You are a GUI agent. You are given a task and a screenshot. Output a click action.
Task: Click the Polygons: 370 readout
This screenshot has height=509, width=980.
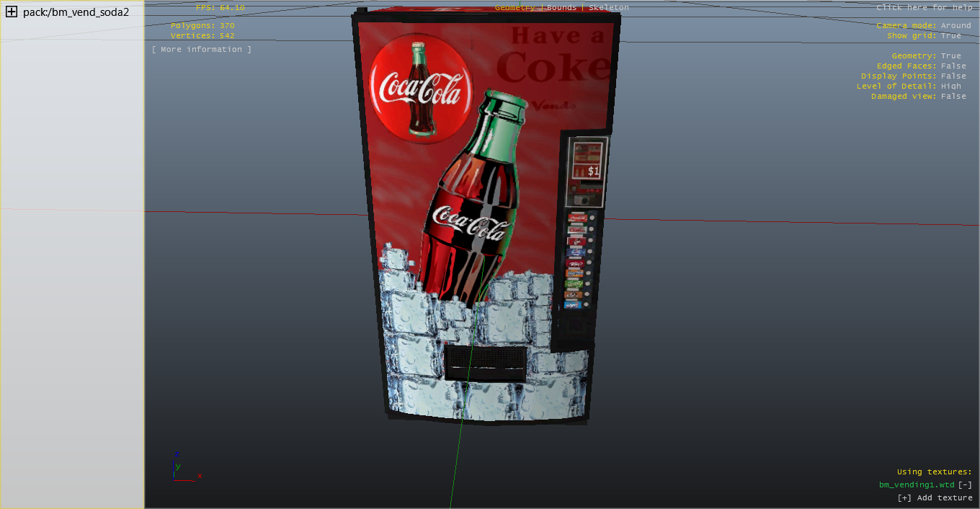202,25
